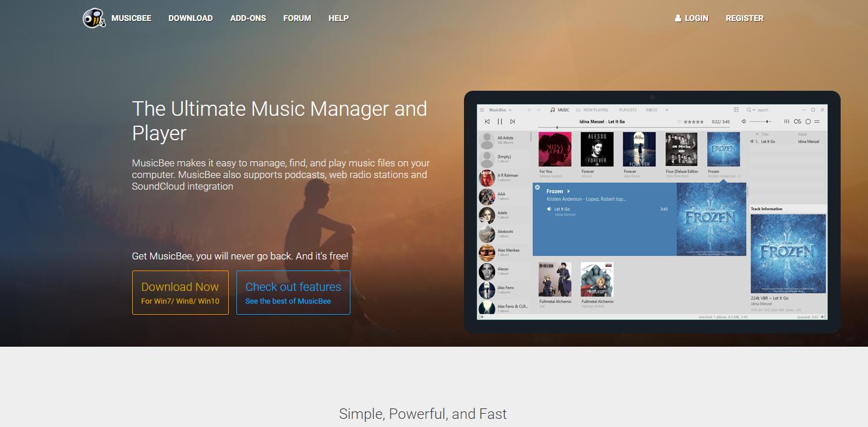Select the All Artists avatar
The width and height of the screenshot is (868, 427).
click(487, 140)
